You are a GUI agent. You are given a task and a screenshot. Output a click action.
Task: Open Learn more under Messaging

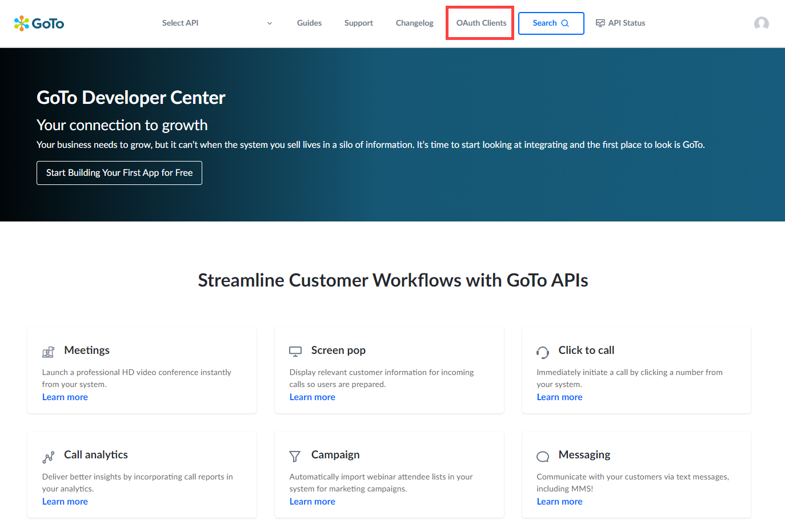tap(560, 502)
